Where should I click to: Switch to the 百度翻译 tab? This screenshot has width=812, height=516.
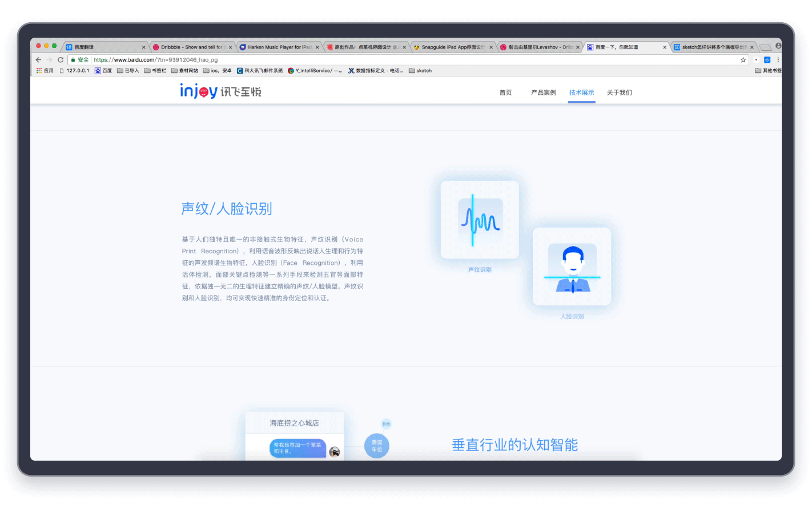[x=106, y=47]
